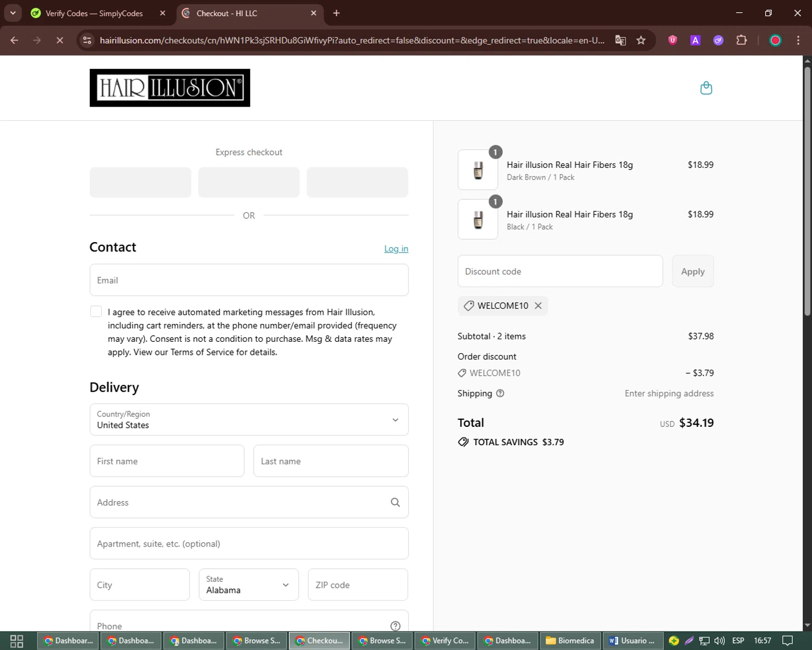The image size is (812, 650).
Task: Close the Checkout - HI LLC tab
Action: pos(313,13)
